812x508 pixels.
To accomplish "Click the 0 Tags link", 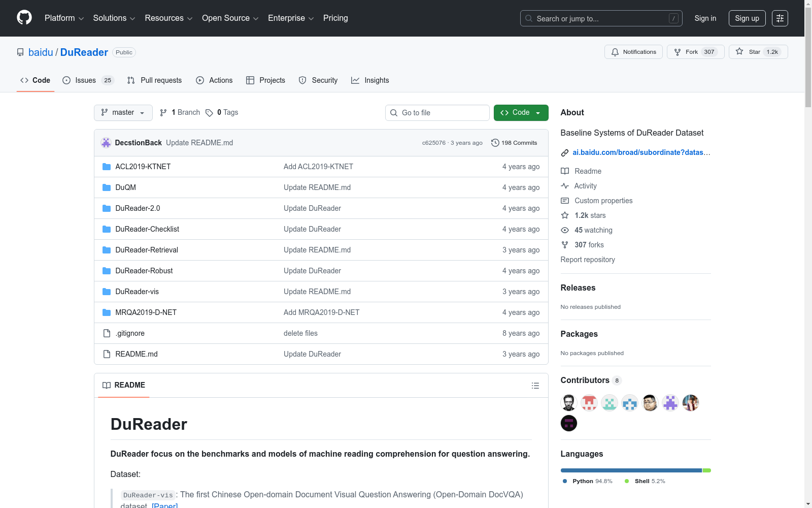I will click(222, 113).
